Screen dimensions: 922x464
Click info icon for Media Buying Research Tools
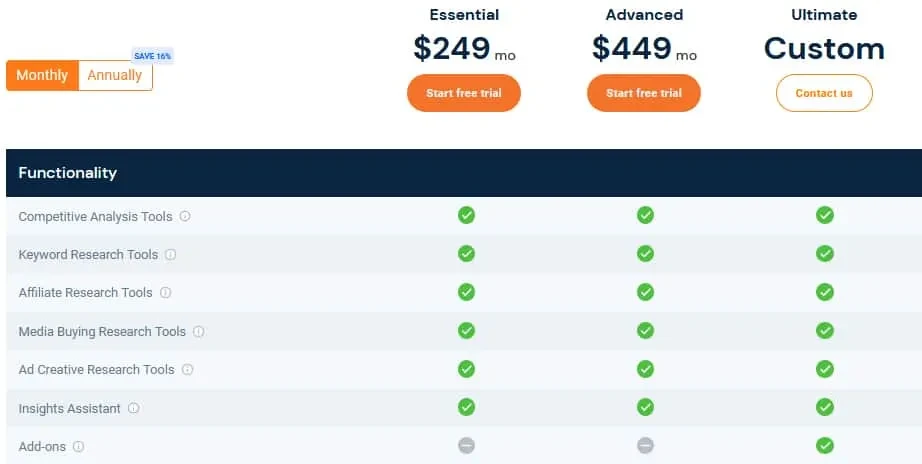point(199,332)
